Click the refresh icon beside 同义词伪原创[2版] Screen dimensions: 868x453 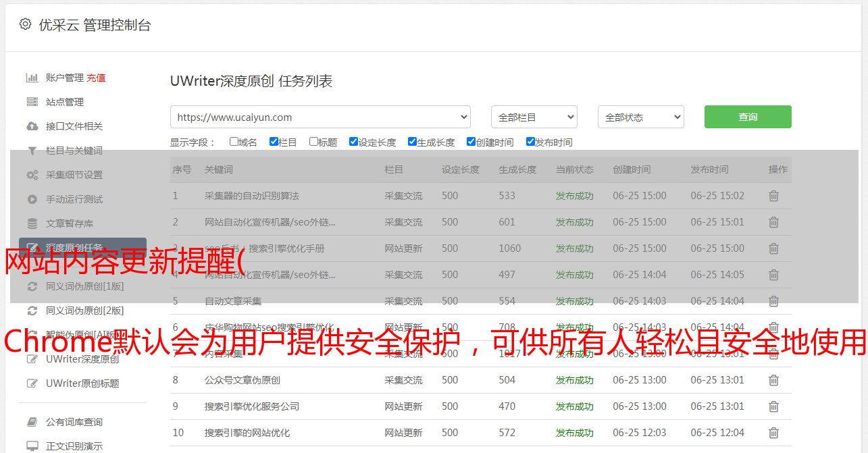click(x=32, y=311)
